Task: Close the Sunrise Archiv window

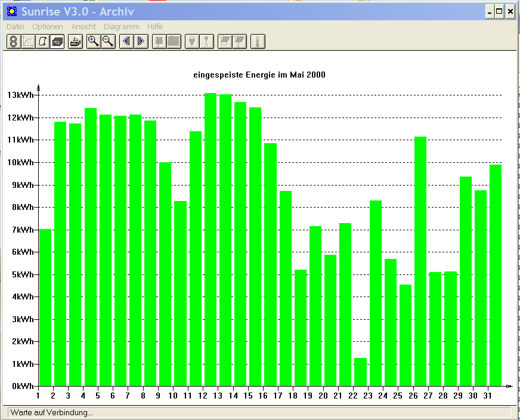Action: coord(510,12)
